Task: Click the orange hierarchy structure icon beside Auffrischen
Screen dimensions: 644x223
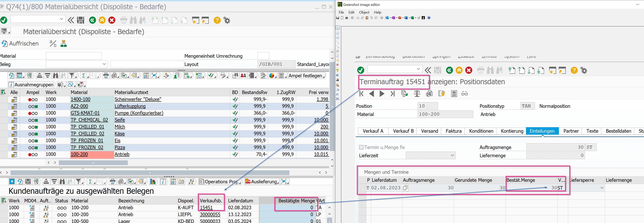Action: point(64,44)
